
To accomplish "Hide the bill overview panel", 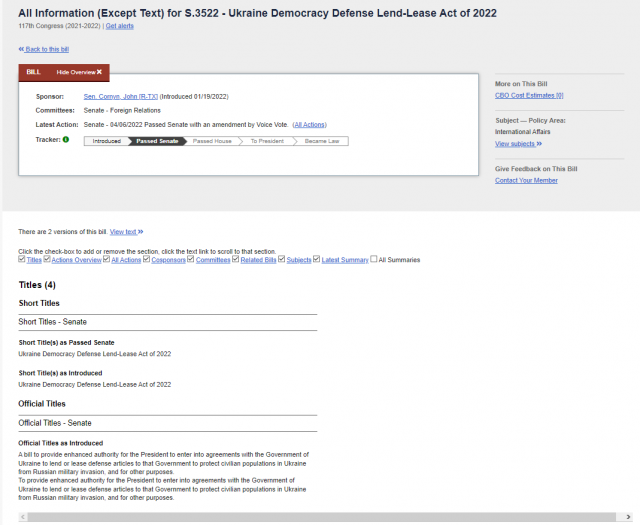I will pyautogui.click(x=79, y=72).
